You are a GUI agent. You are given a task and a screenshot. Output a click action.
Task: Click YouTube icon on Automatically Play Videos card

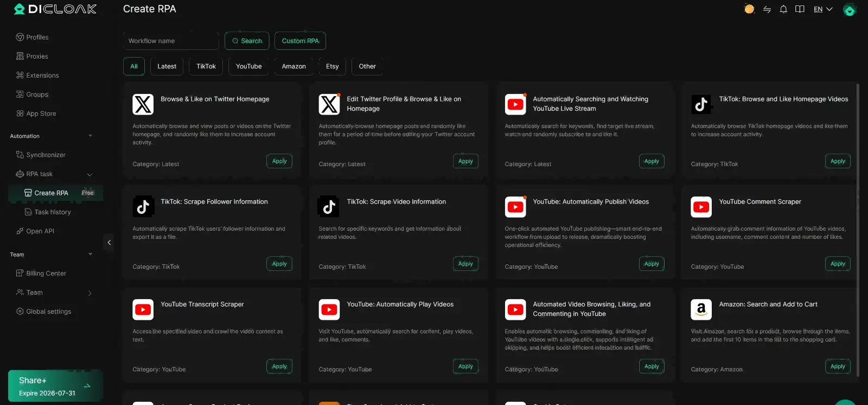click(329, 309)
